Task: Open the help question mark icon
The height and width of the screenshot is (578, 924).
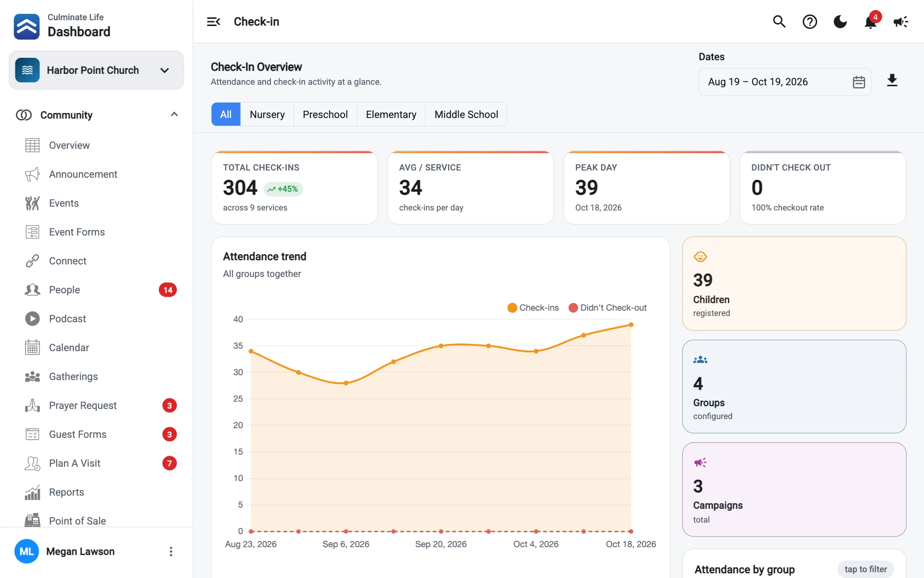Action: click(x=810, y=22)
